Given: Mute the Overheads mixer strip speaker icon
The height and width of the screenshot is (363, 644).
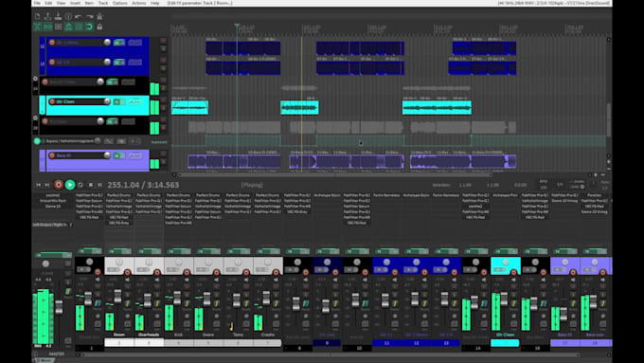Looking at the screenshot, I should pos(157,280).
